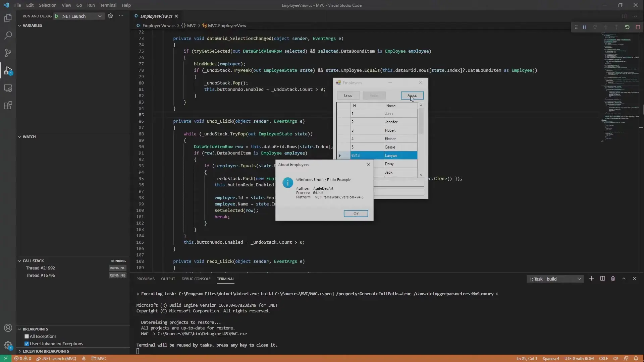This screenshot has height=362, width=644.
Task: Click the code minimap overview
Action: pos(621,87)
